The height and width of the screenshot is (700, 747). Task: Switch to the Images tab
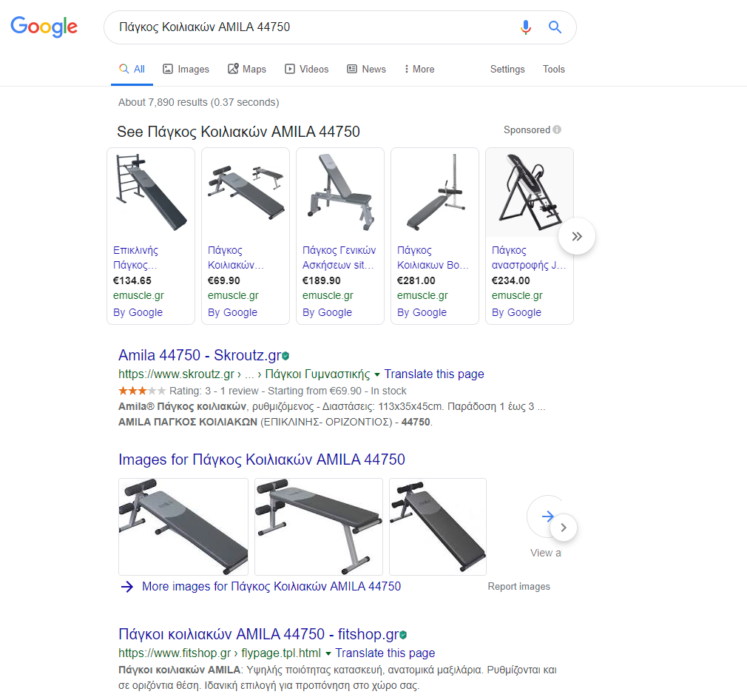(x=186, y=69)
